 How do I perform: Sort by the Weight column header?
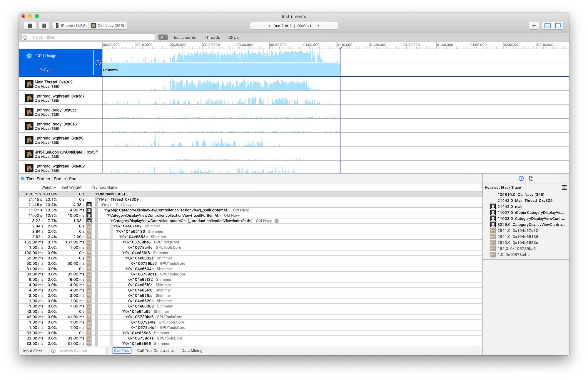49,187
